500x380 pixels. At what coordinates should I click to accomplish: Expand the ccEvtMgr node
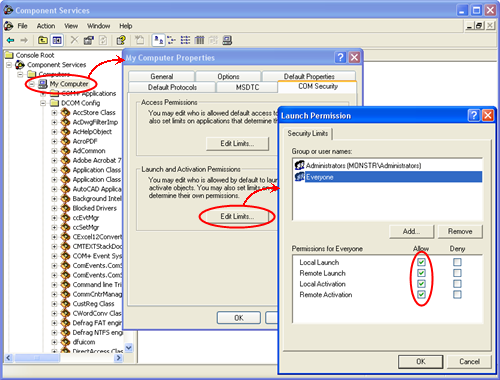[x=54, y=218]
